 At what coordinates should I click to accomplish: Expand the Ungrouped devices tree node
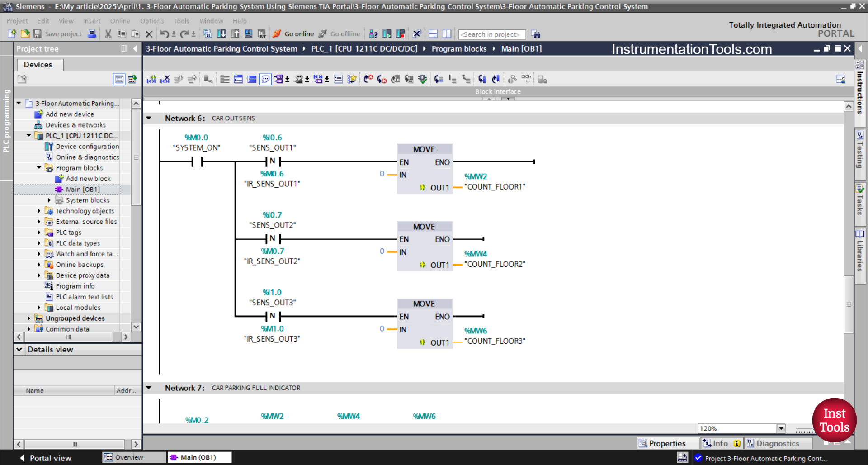(30, 318)
